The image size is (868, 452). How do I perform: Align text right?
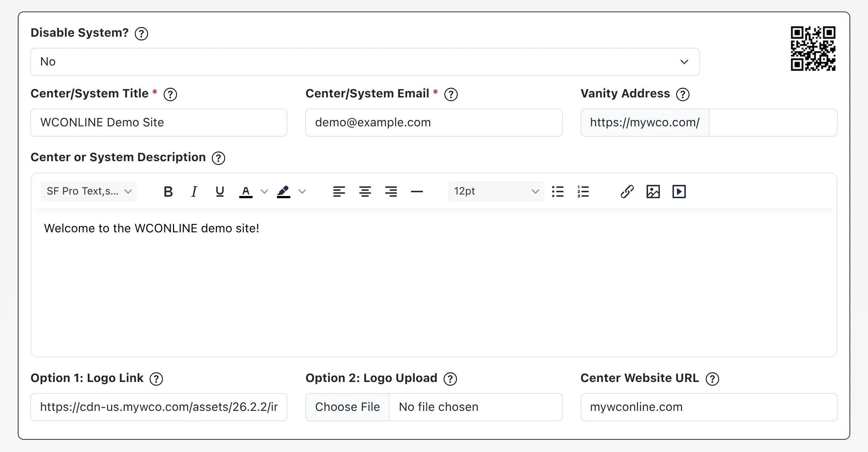pos(391,192)
